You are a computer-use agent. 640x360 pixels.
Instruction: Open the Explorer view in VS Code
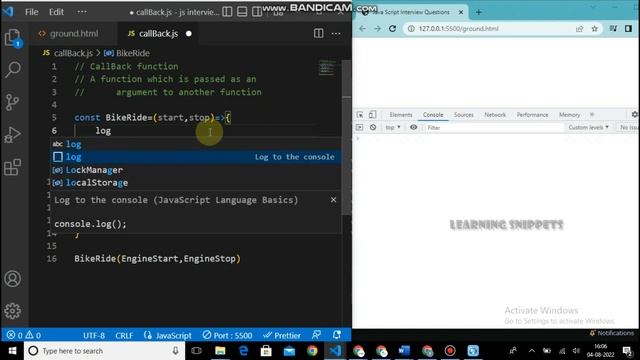pos(13,38)
